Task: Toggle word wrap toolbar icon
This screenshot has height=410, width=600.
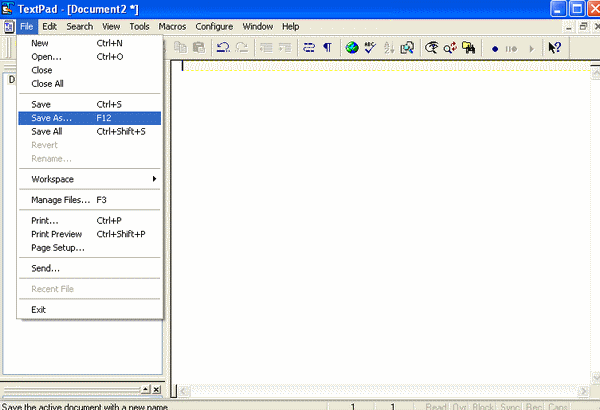Action: (309, 47)
